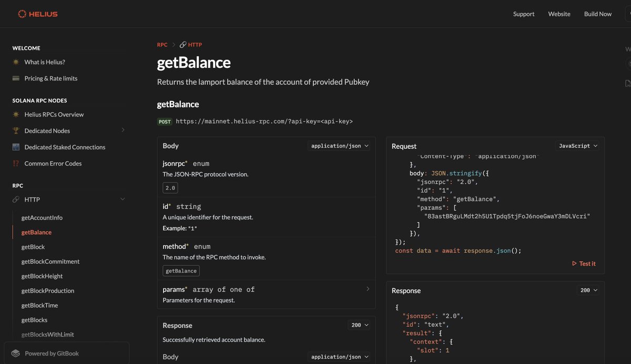Viewport: 631px width, 364px height.
Task: Click the Test it button
Action: (x=584, y=264)
